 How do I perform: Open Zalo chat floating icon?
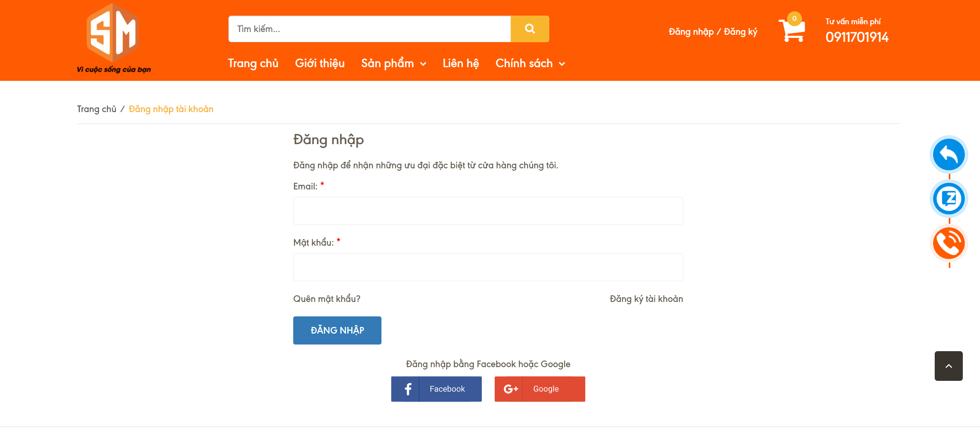point(949,199)
